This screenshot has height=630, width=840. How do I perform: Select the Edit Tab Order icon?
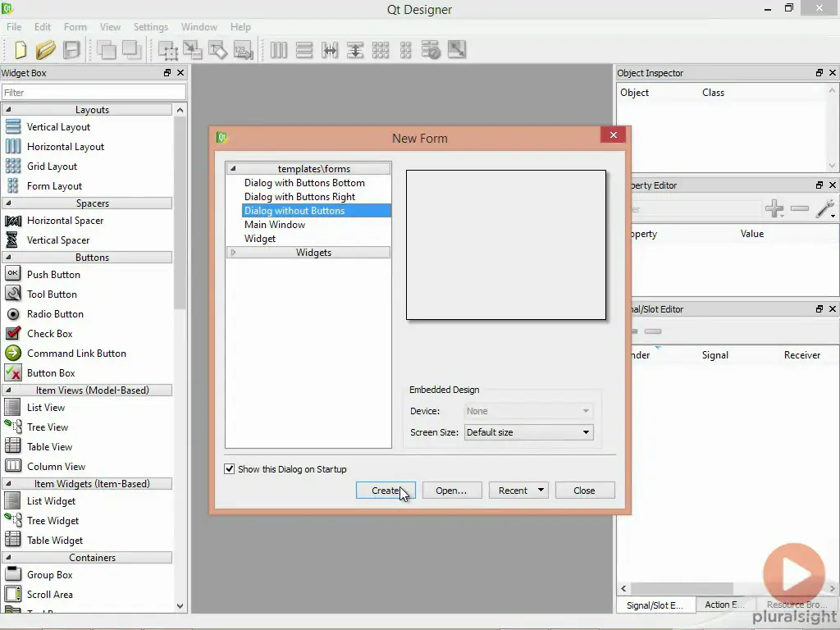(x=242, y=50)
